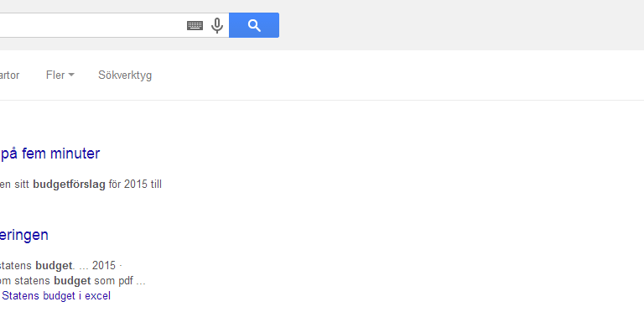Expand the Fler dropdown menu

60,75
